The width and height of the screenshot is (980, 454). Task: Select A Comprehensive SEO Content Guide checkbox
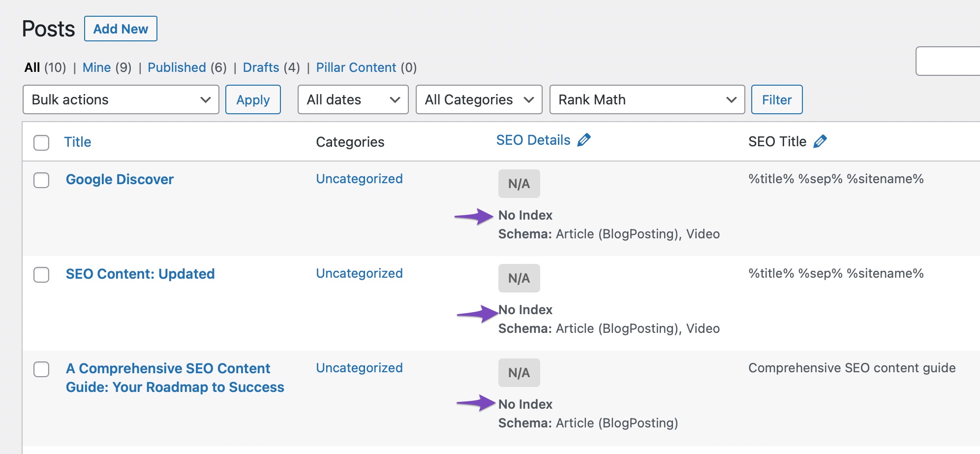[x=41, y=369]
